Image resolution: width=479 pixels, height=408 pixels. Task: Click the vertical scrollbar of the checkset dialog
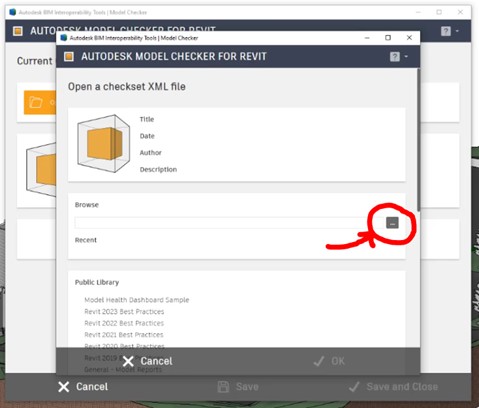tap(418, 140)
